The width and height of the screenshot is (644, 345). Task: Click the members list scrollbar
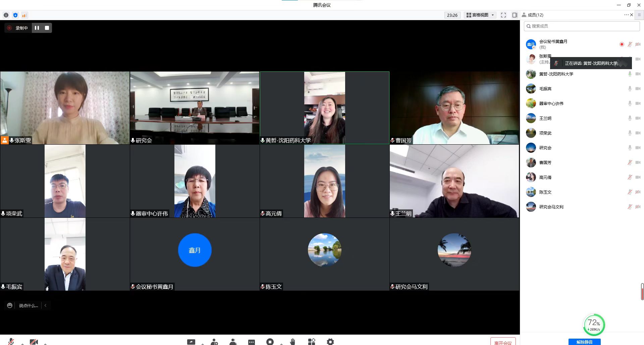(x=642, y=292)
